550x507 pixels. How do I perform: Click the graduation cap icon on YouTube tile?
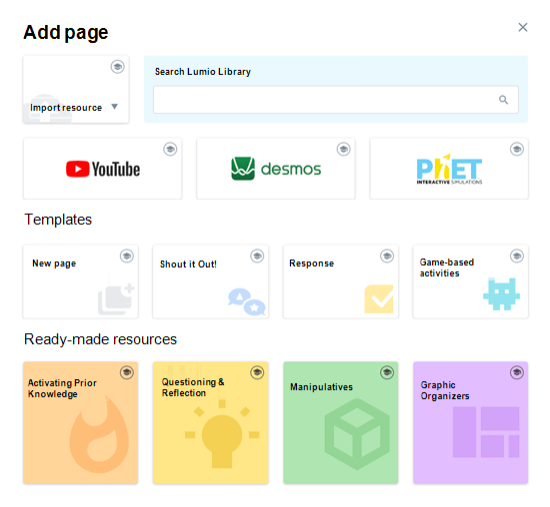pyautogui.click(x=170, y=149)
